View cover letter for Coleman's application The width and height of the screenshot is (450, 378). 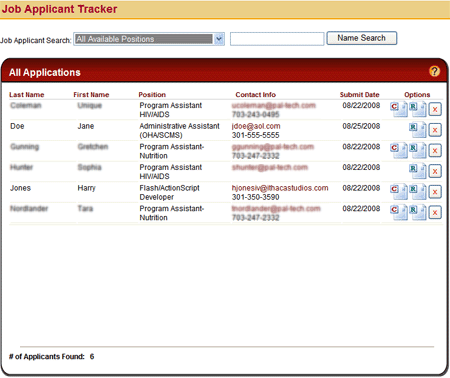[x=399, y=109]
